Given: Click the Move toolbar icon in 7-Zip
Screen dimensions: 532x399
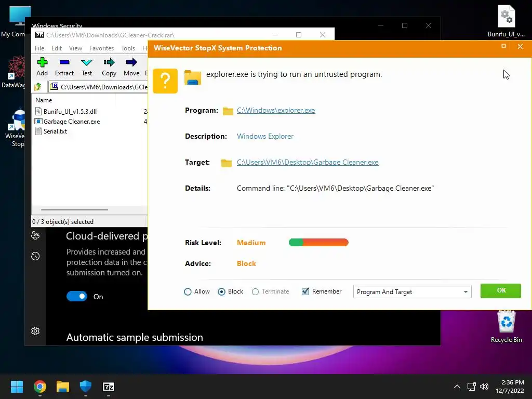Looking at the screenshot, I should pyautogui.click(x=131, y=67).
